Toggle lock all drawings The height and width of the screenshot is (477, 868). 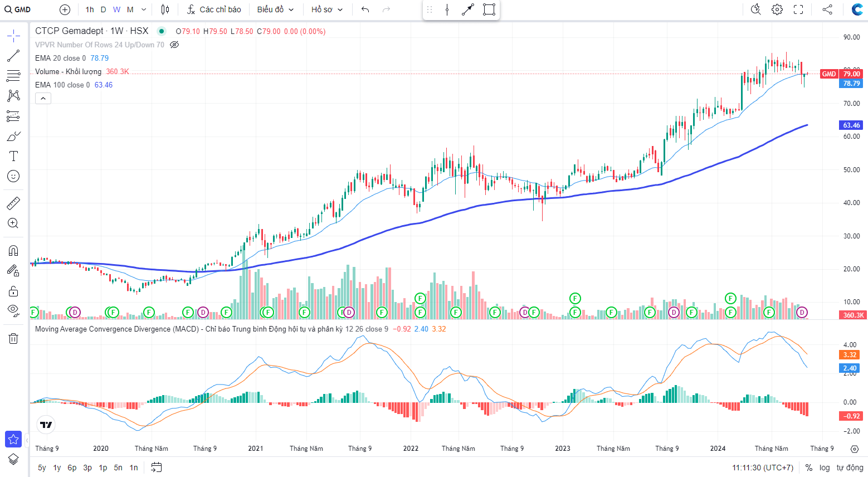click(13, 291)
